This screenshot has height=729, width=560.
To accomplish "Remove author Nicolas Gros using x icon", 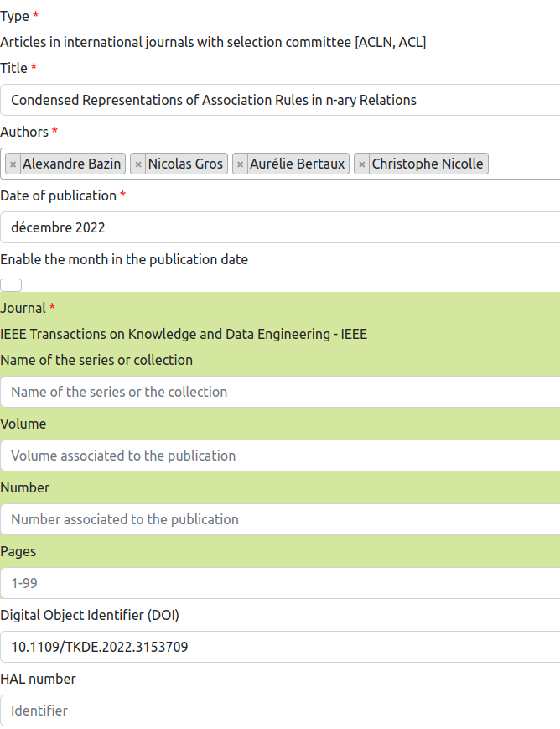I will (138, 164).
